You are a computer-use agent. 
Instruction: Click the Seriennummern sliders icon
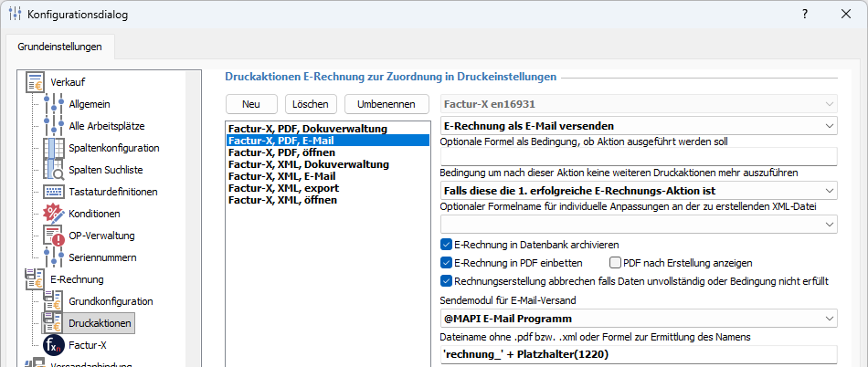tap(54, 257)
